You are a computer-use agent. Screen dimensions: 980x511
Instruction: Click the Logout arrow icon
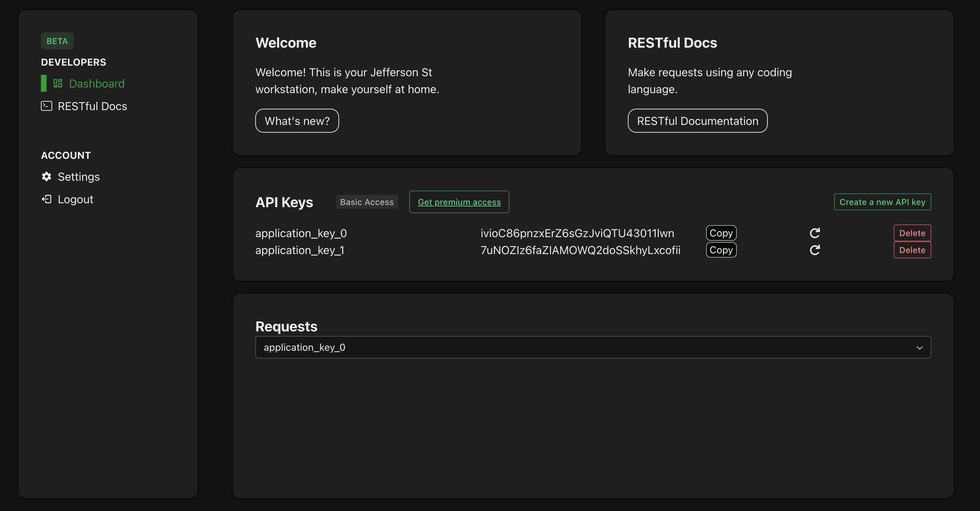coord(46,199)
